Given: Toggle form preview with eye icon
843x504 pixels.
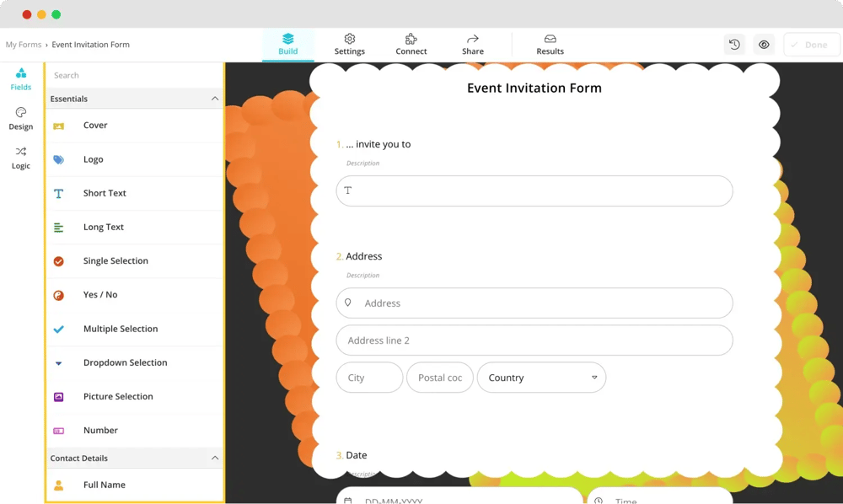Looking at the screenshot, I should (x=764, y=45).
